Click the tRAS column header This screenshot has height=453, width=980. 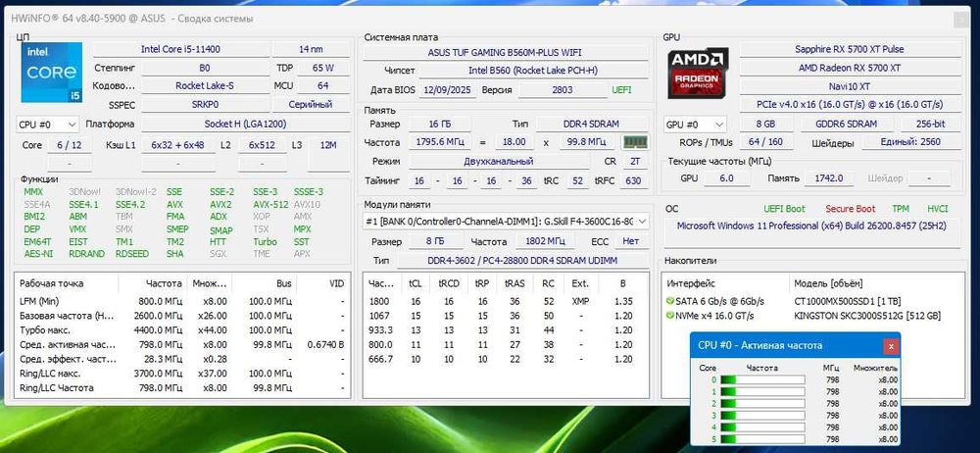[514, 283]
